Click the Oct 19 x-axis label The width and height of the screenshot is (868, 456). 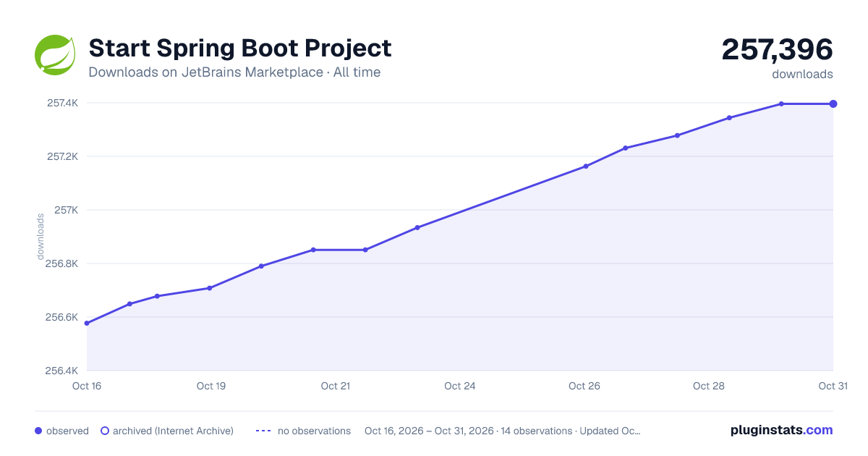tap(211, 386)
